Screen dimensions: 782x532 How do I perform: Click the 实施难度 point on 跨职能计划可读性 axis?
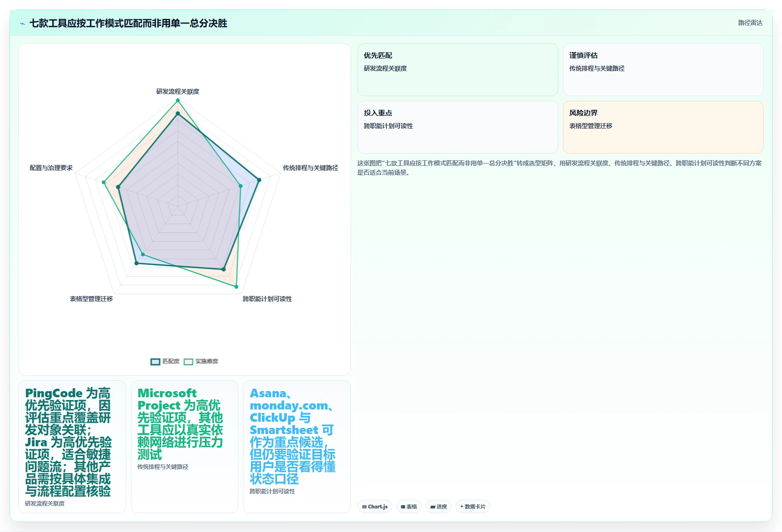tap(236, 286)
